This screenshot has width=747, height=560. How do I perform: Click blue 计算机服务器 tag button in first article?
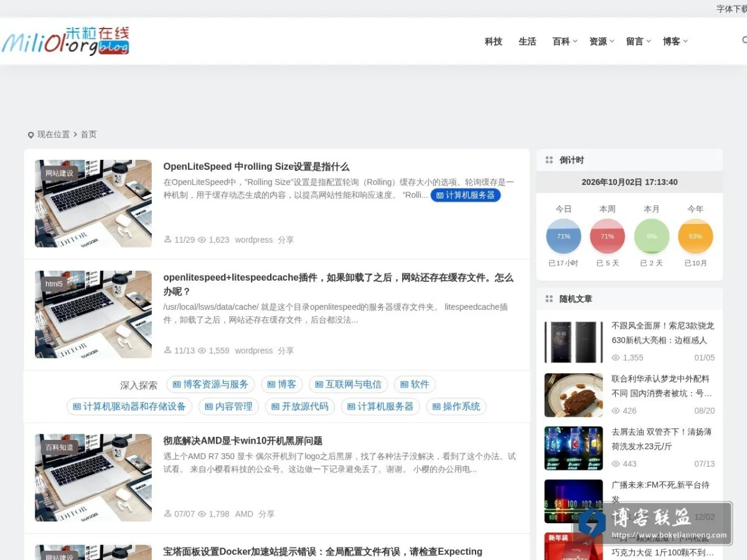(x=466, y=195)
